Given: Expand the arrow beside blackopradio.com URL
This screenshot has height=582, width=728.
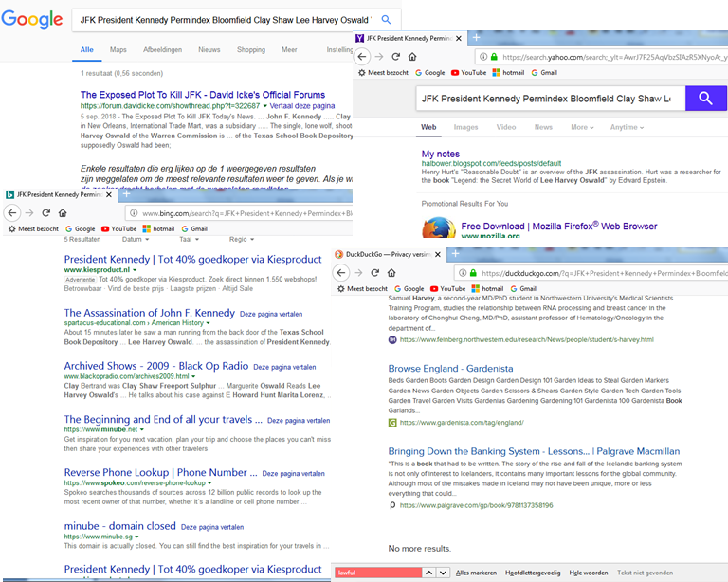Looking at the screenshot, I should (193, 376).
